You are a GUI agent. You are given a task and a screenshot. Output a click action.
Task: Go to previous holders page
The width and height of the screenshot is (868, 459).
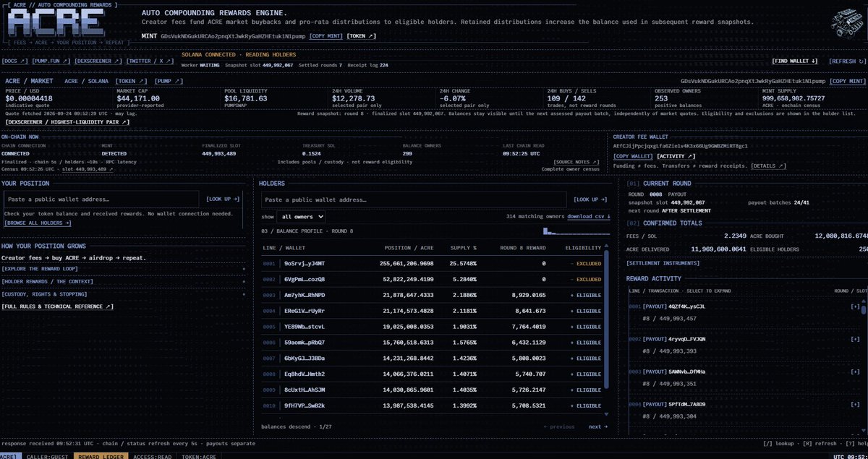pos(559,426)
